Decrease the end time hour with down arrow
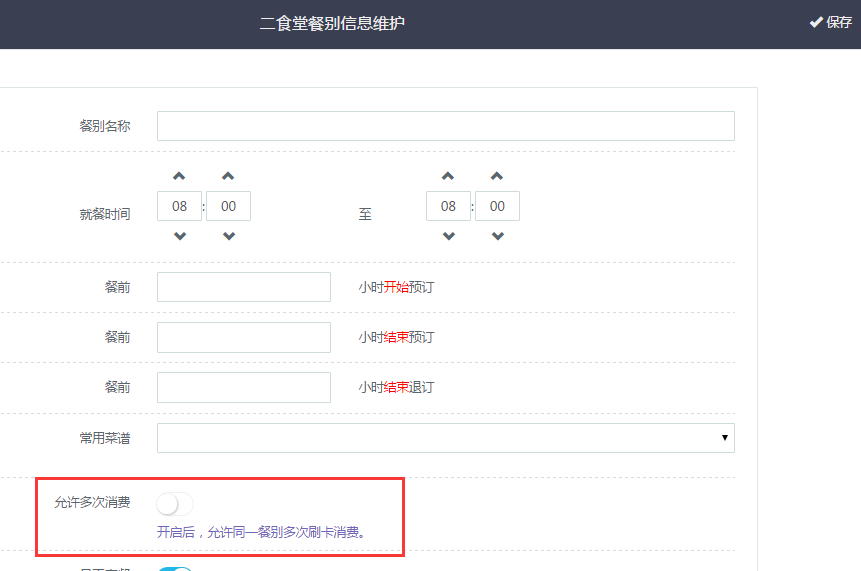This screenshot has height=571, width=861. pos(448,236)
